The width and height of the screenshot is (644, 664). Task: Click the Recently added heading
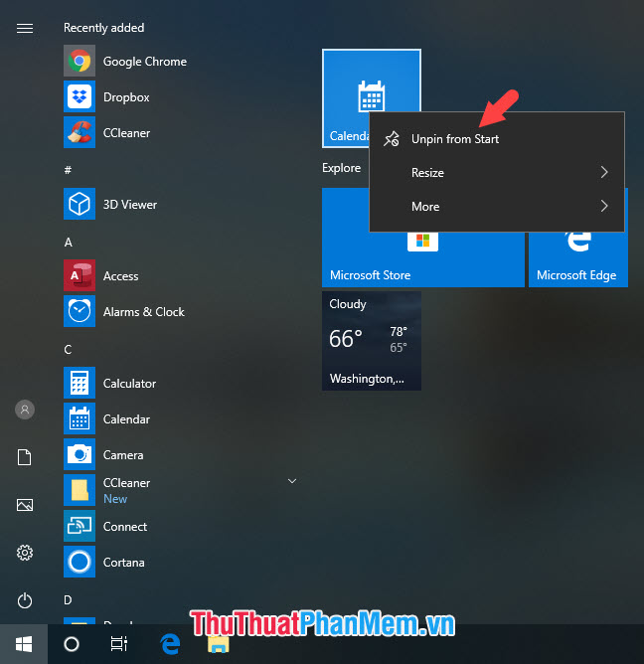tap(103, 28)
